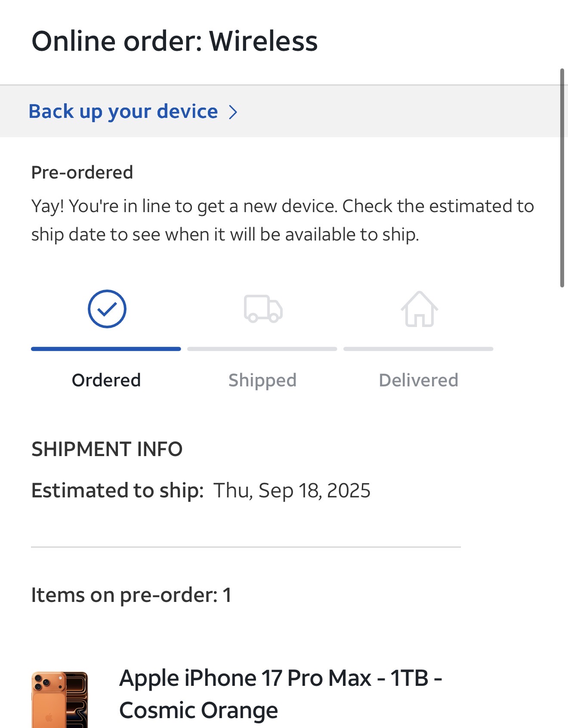
Task: Open the Back up your device link
Action: click(x=123, y=111)
